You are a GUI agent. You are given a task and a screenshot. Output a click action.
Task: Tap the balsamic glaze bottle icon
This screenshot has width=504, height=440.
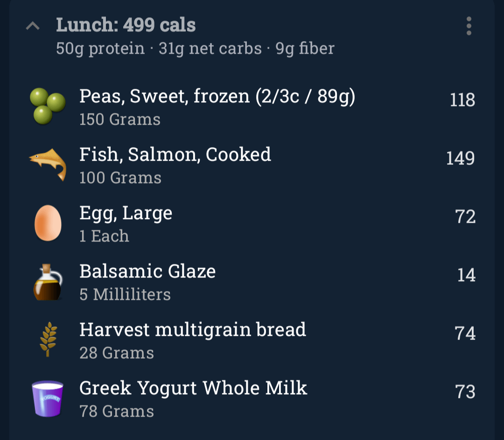tap(48, 282)
